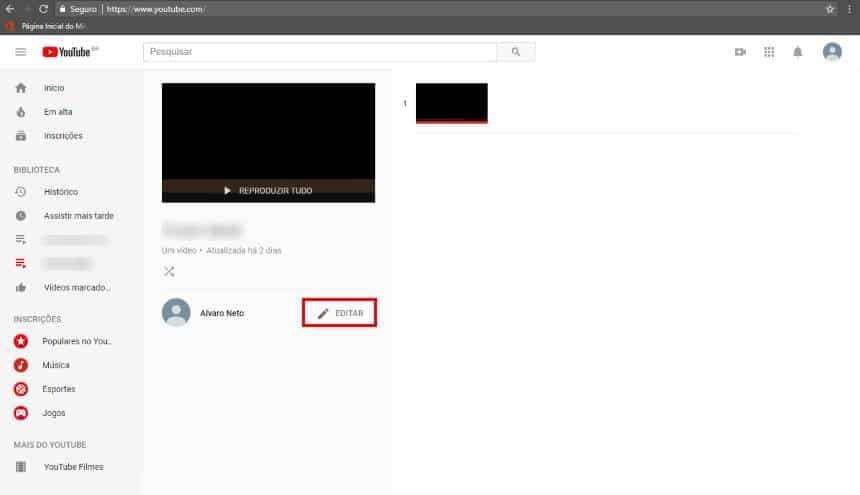
Task: Click the Esportes channel icon
Action: click(x=21, y=389)
